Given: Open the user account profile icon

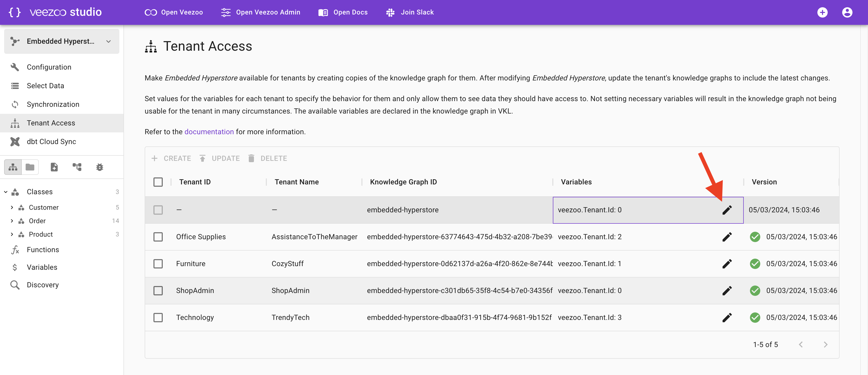Looking at the screenshot, I should 847,12.
